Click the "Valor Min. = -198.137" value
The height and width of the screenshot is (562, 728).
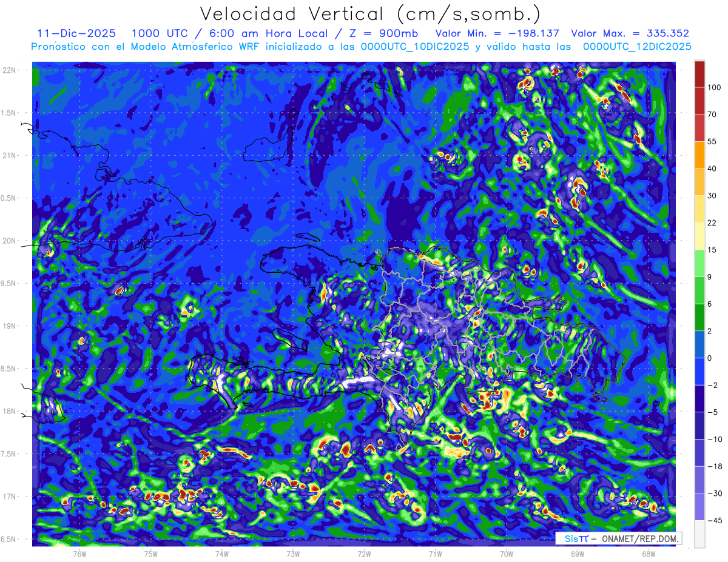pos(497,33)
